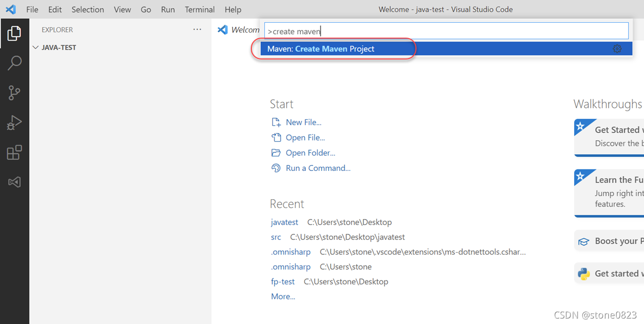This screenshot has width=644, height=324.
Task: Open recent folder fp-test
Action: pos(283,281)
